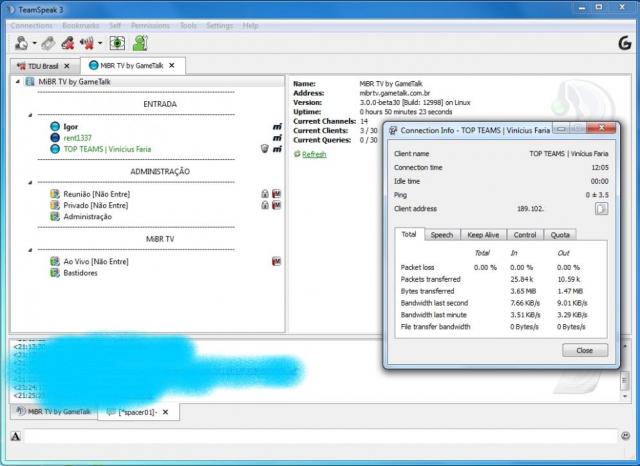Select the Administração channel
640x466 pixels.
point(87,217)
